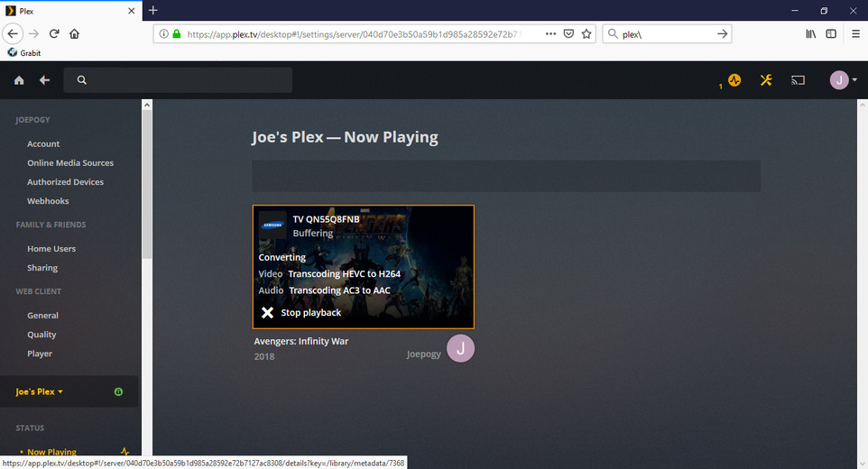Click the Joepogy avatar below the card
The height and width of the screenshot is (469, 868).
pos(460,348)
